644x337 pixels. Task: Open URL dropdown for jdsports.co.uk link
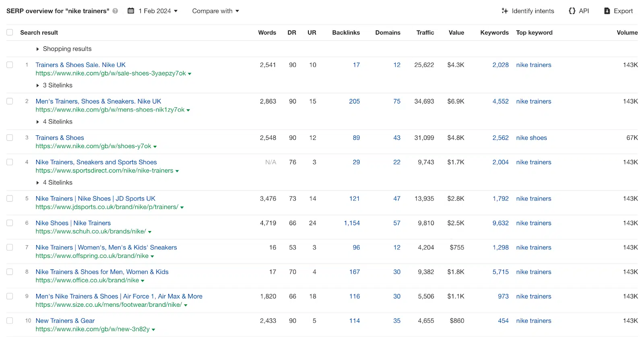click(182, 208)
